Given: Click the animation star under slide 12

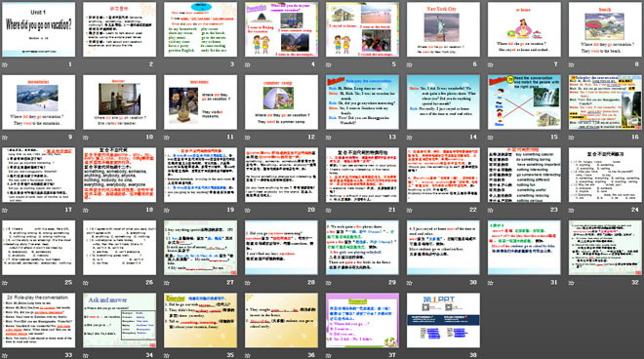Looking at the screenshot, I should coord(247,138).
